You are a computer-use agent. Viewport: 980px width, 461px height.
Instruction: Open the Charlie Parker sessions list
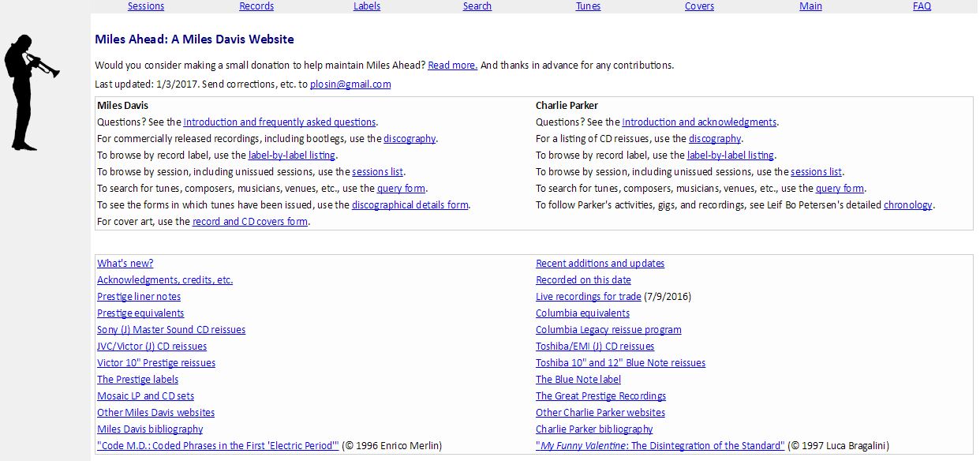point(817,172)
